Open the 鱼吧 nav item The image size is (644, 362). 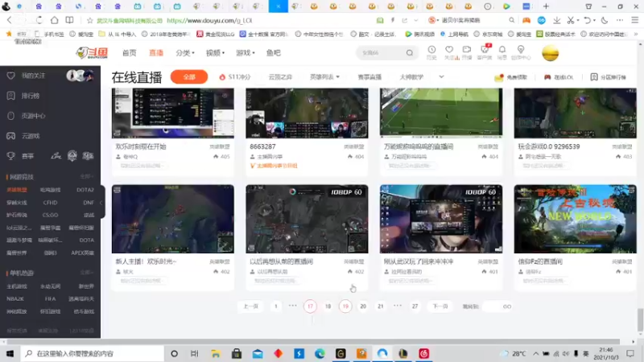(x=273, y=53)
